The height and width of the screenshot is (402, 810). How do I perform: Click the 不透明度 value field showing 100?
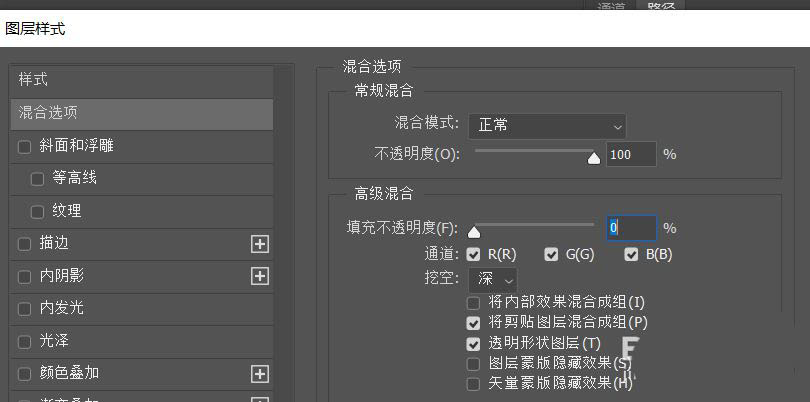coord(631,154)
